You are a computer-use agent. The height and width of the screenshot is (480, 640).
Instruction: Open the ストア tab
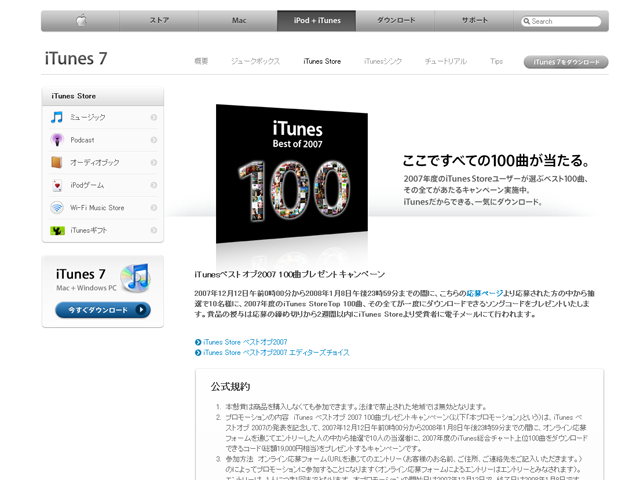pyautogui.click(x=159, y=20)
